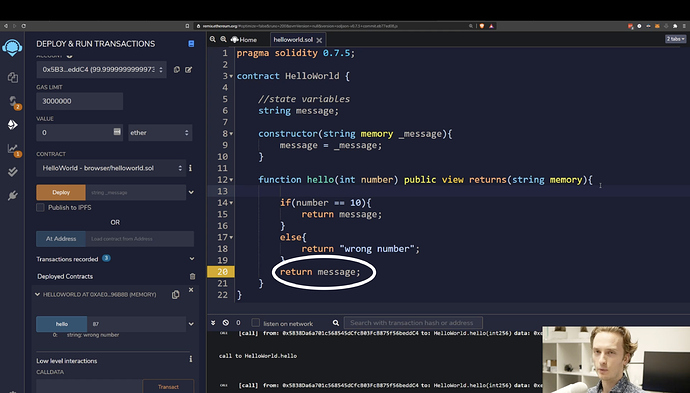
Task: Copy the deployed HelloWorld contract address
Action: [175, 295]
